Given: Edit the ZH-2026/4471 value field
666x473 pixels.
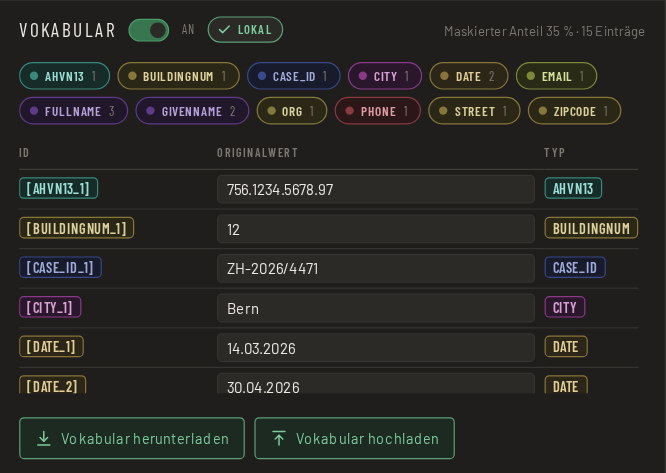Looking at the screenshot, I should pos(375,268).
